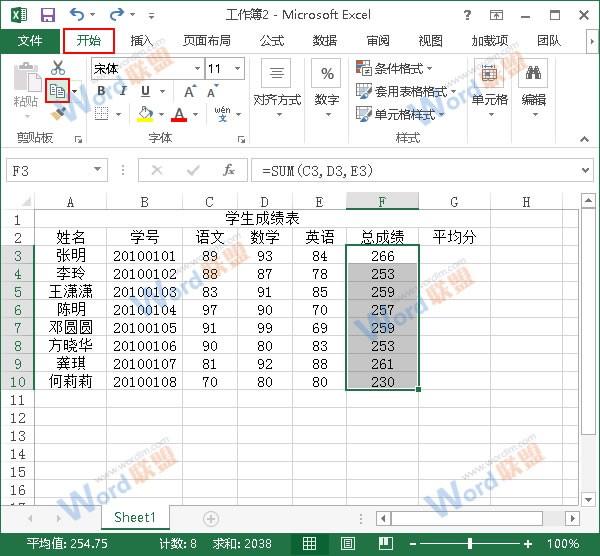Viewport: 600px width, 556px height.
Task: Open the Name Box dropdown for F3
Action: pos(97,170)
